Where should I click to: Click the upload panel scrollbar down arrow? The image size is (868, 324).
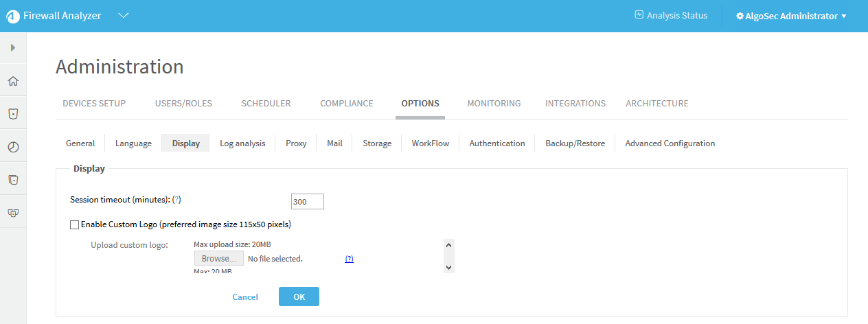[x=449, y=267]
